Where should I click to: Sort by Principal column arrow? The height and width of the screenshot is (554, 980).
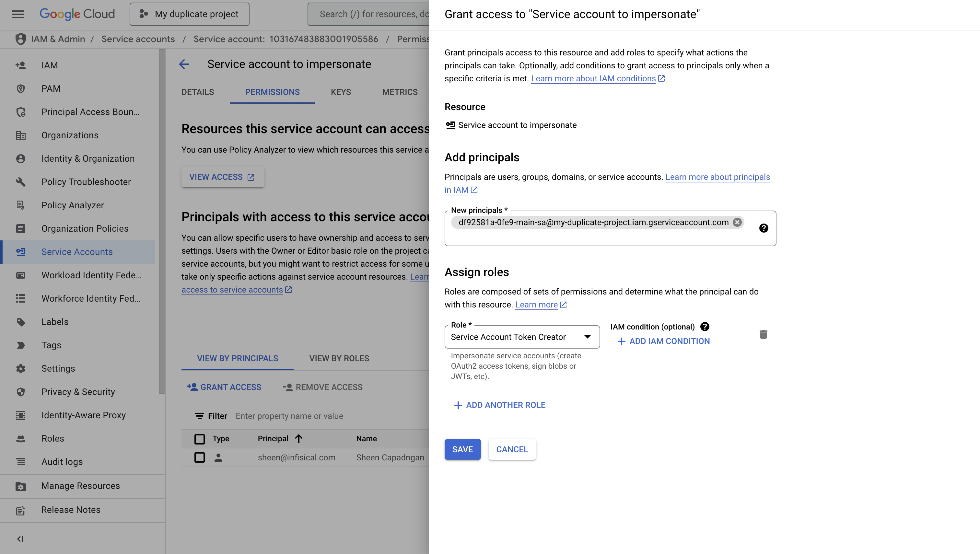point(299,438)
